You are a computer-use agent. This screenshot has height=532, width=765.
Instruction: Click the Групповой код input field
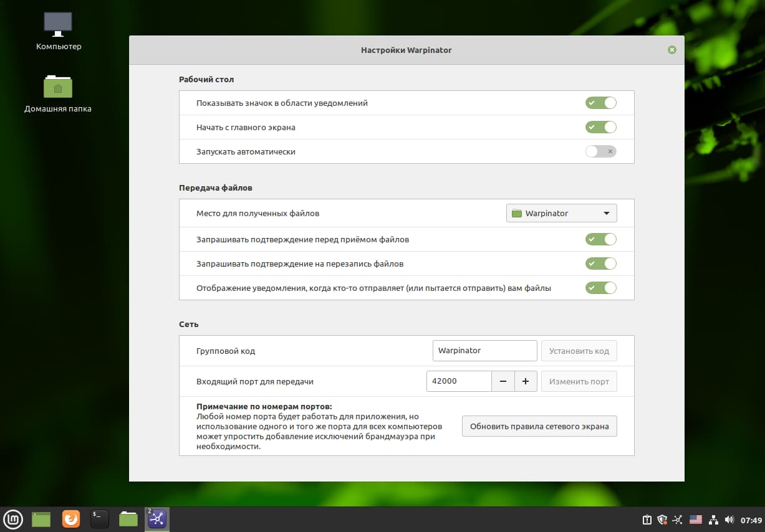[484, 351]
